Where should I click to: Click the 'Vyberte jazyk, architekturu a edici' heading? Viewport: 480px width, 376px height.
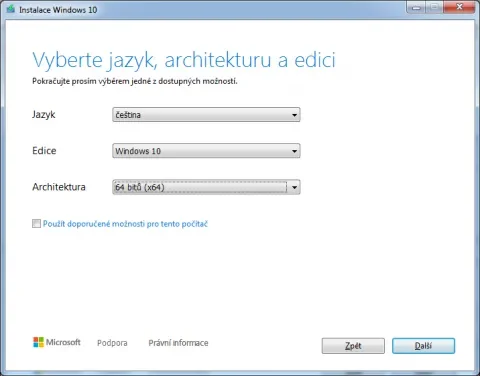184,60
